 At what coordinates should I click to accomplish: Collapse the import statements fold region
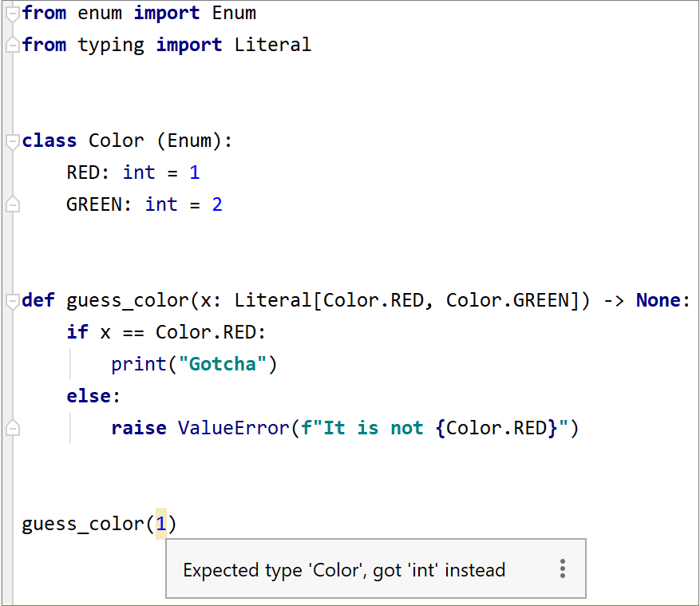(12, 13)
